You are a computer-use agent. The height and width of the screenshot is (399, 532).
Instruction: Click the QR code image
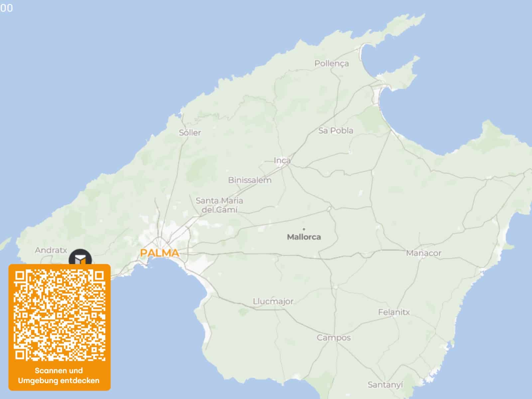pyautogui.click(x=60, y=315)
